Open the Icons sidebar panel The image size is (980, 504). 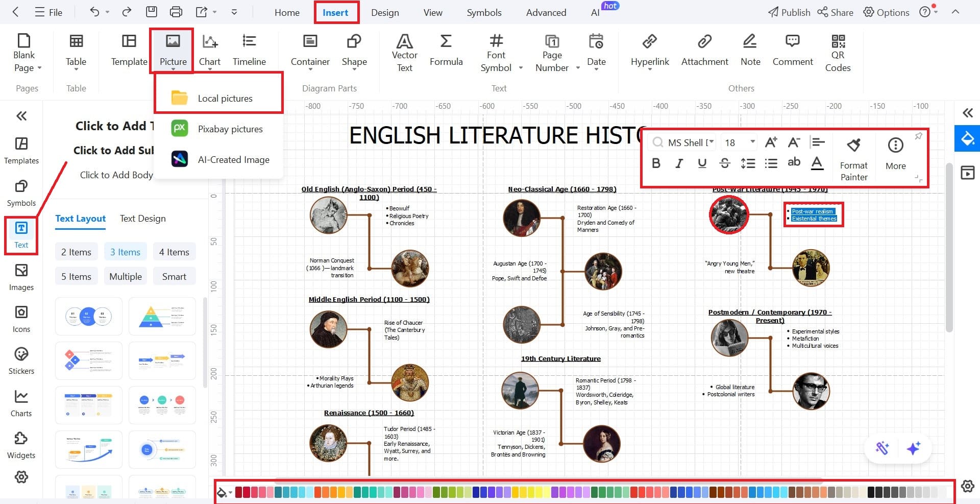(21, 319)
